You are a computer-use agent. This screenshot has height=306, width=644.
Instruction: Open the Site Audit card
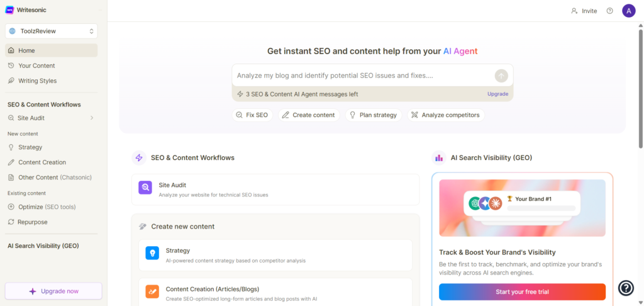click(275, 190)
